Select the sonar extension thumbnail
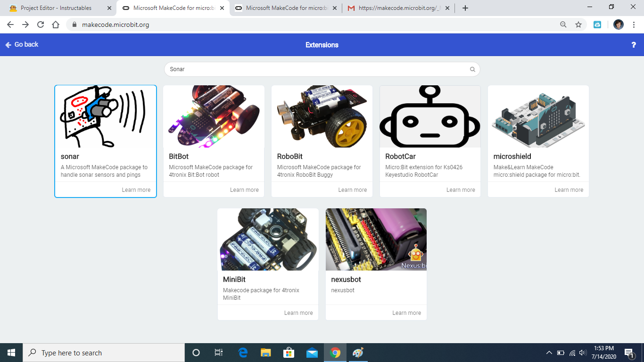This screenshot has height=362, width=644. [106, 116]
